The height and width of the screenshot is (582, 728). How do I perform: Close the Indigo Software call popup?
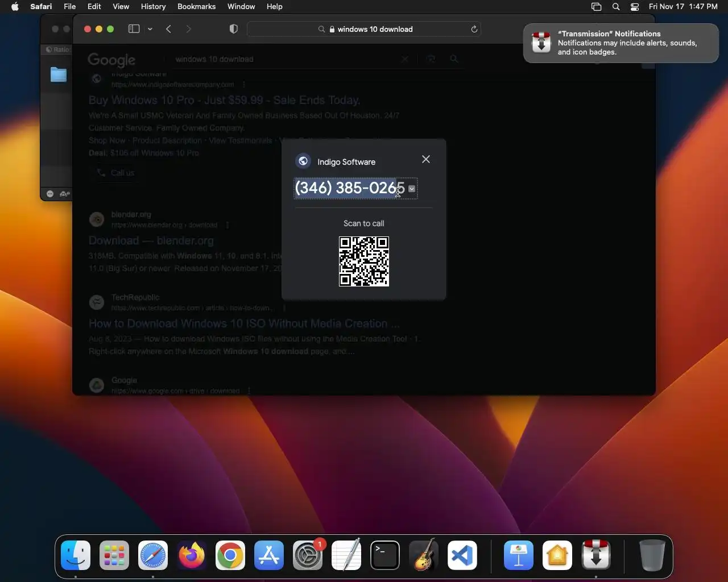426,159
